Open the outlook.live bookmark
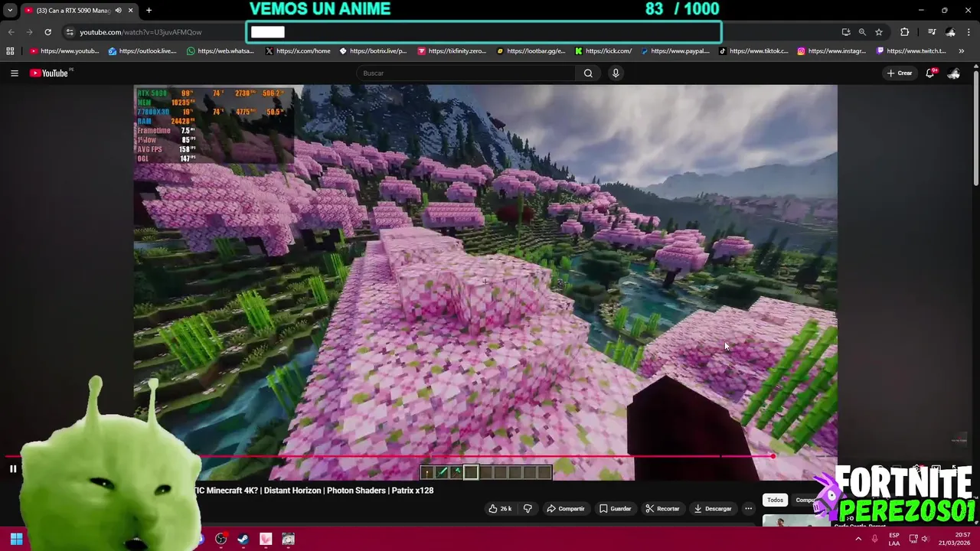The height and width of the screenshot is (551, 980). [142, 51]
